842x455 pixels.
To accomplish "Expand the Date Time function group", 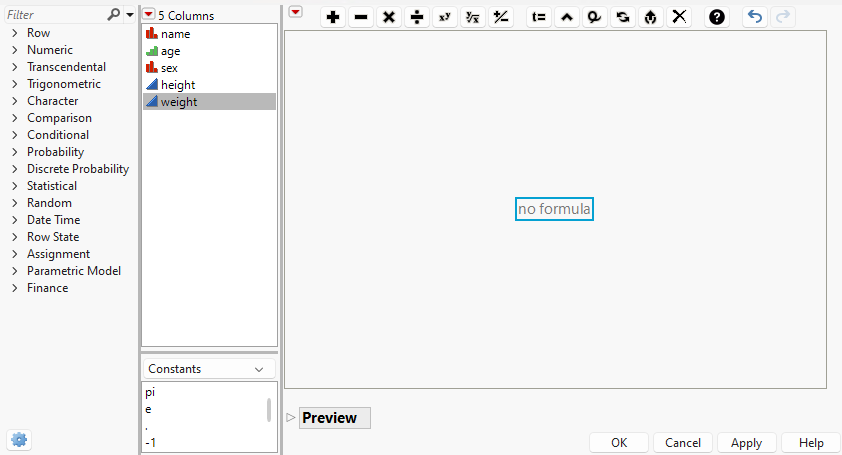I will [x=14, y=220].
